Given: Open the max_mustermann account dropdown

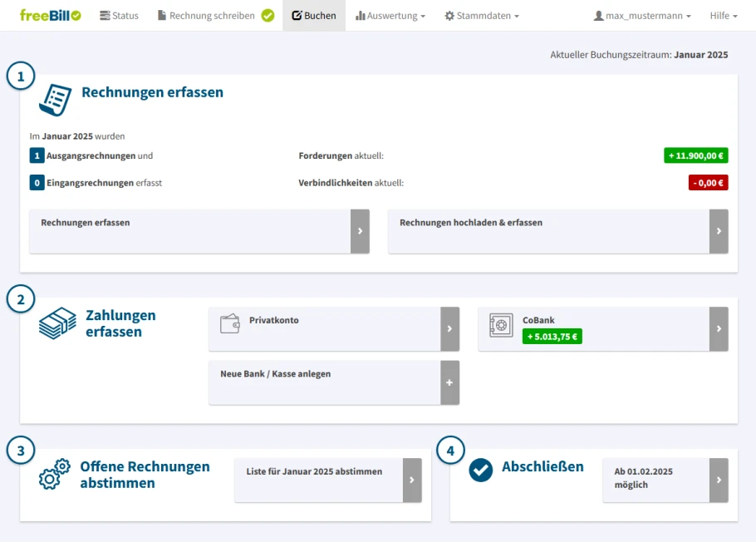Looking at the screenshot, I should pyautogui.click(x=641, y=14).
